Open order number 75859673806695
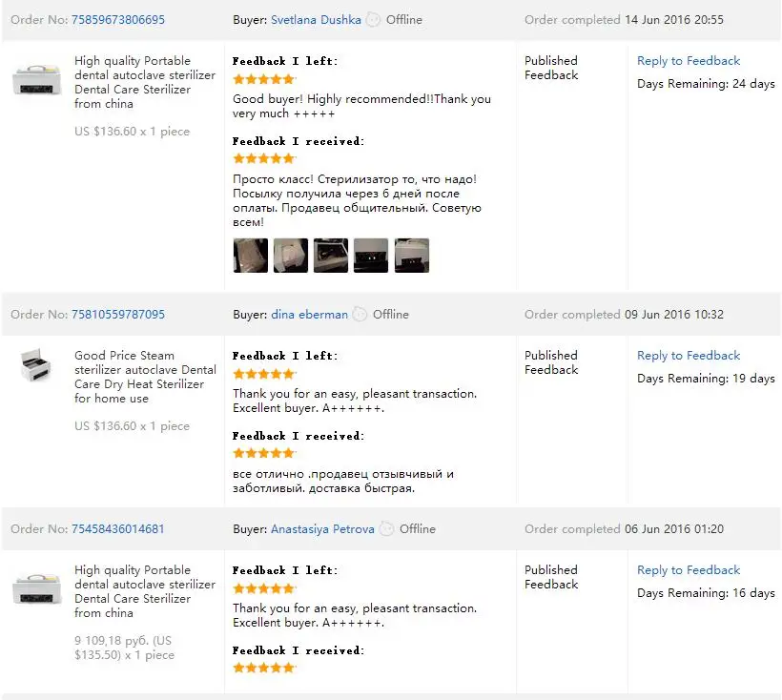 117,20
